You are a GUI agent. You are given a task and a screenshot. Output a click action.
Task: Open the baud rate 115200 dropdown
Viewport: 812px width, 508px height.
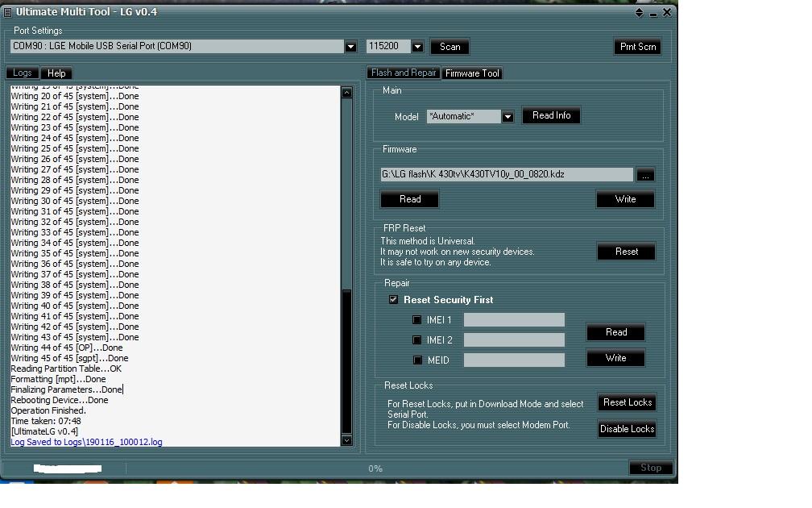(417, 47)
